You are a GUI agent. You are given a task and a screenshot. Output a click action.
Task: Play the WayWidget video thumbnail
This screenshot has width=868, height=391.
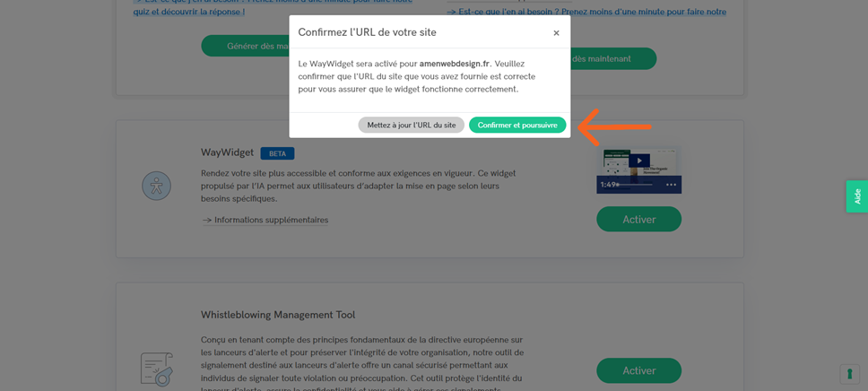click(x=638, y=161)
